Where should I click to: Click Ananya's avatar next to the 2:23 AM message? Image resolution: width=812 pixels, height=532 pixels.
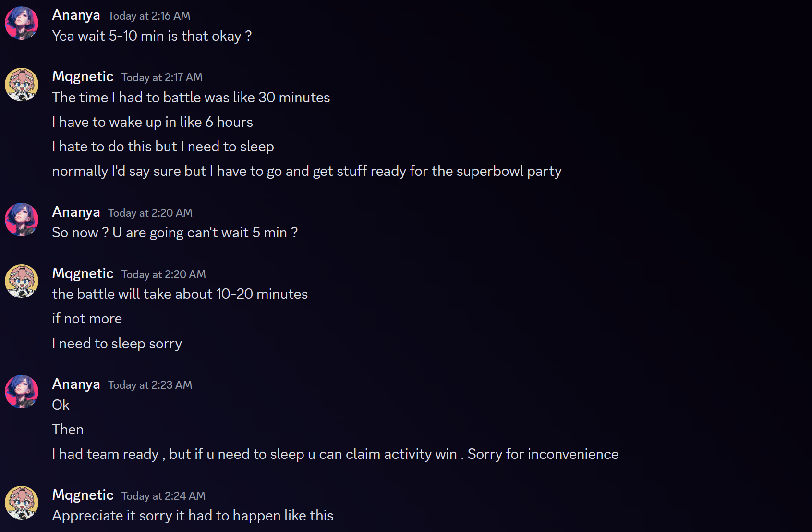[22, 392]
